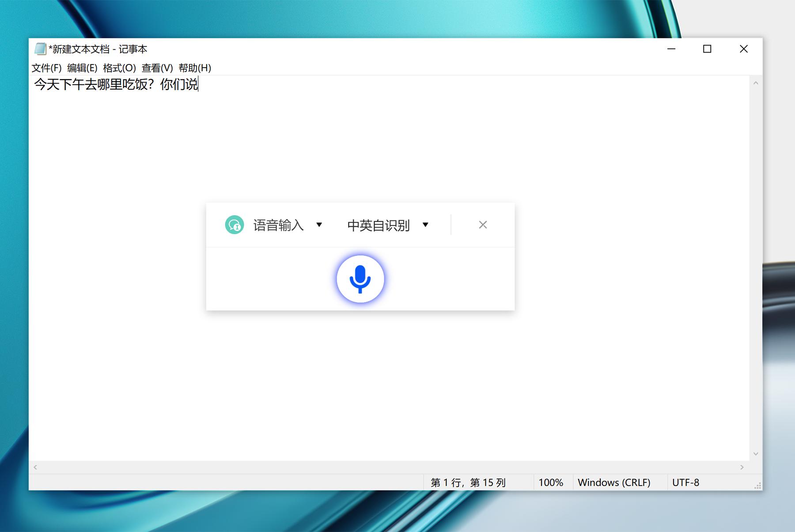Open the 帮助(H) menu
The image size is (795, 532).
pyautogui.click(x=194, y=68)
